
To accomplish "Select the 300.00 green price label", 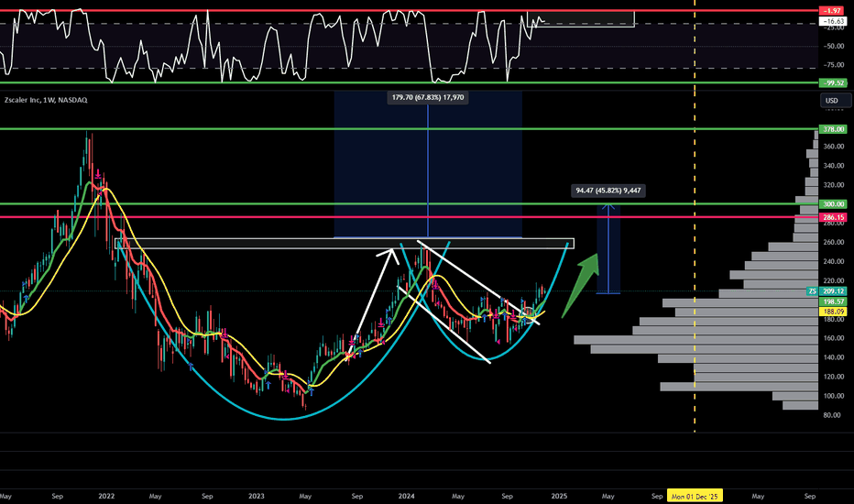I will 833,203.
